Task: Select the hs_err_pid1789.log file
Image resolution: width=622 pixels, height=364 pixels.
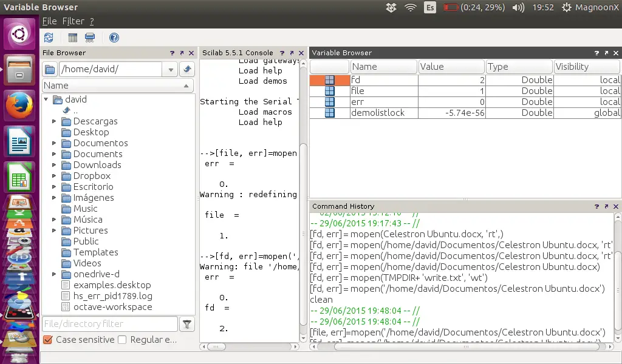Action: 112,296
